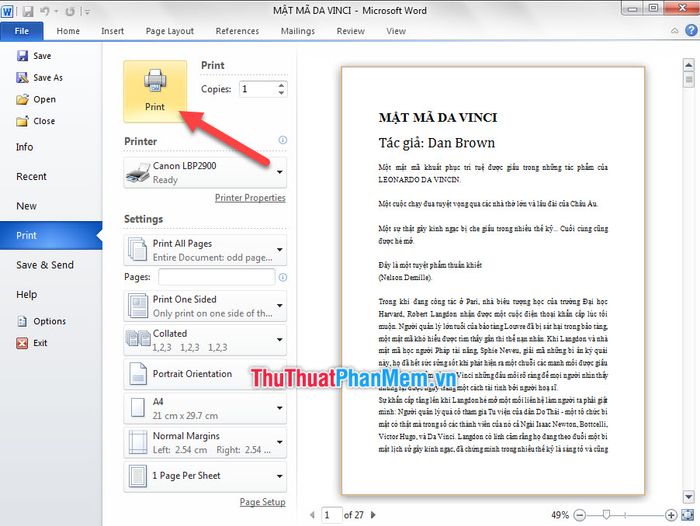Click the Zoom to Page icon
Screen dimensions: 700x526
[688, 515]
